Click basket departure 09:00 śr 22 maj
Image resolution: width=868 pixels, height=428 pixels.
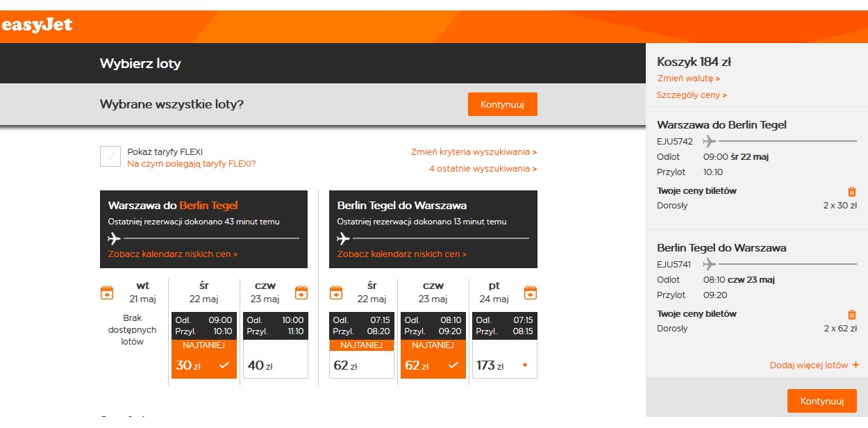click(x=736, y=157)
